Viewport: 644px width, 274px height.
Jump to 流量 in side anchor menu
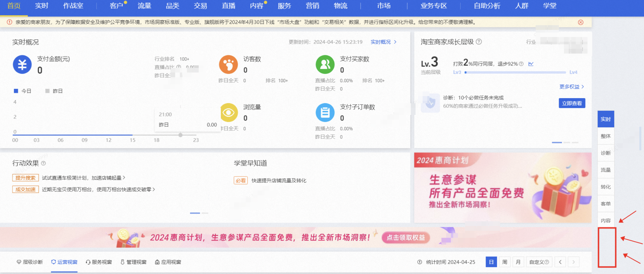pyautogui.click(x=606, y=170)
